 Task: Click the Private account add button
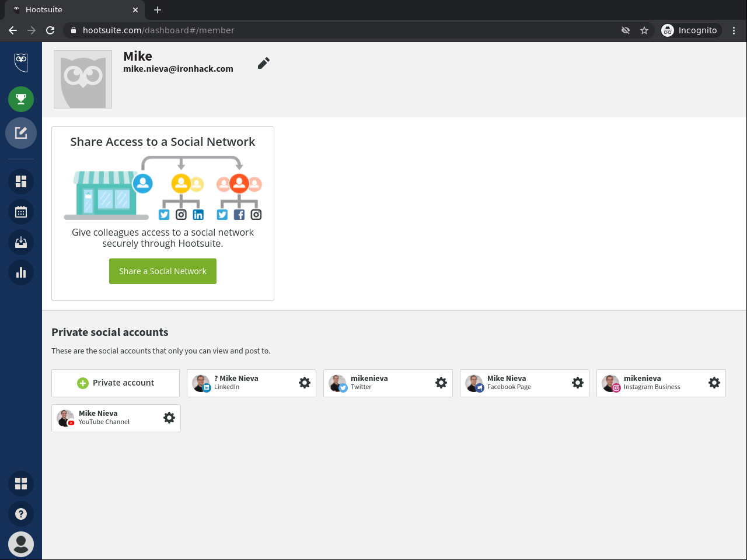116,383
